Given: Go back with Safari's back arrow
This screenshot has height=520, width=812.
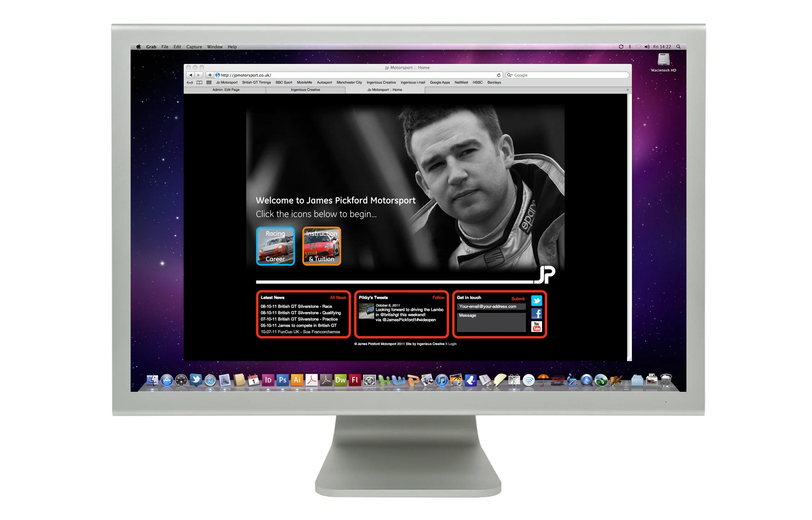Looking at the screenshot, I should pos(191,75).
